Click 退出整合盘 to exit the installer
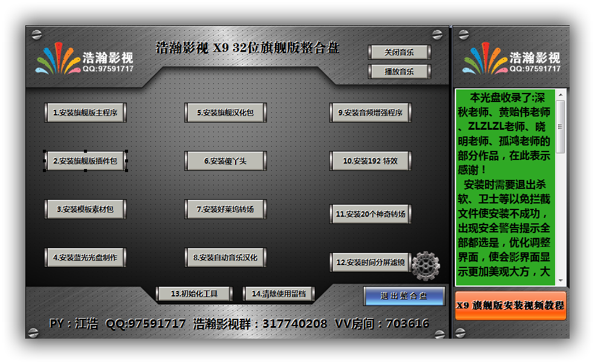 pos(405,296)
